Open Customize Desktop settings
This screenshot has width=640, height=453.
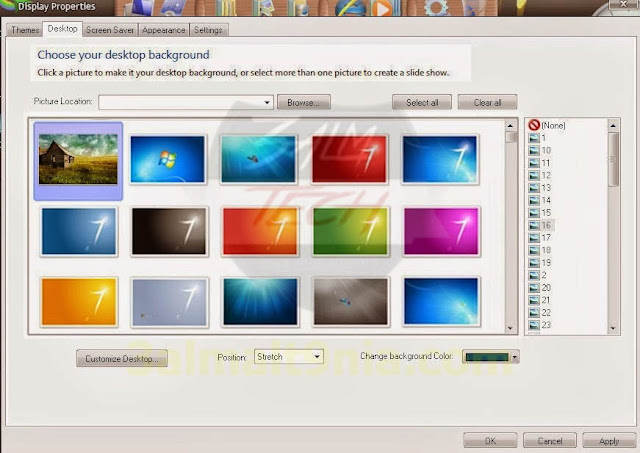pyautogui.click(x=122, y=358)
